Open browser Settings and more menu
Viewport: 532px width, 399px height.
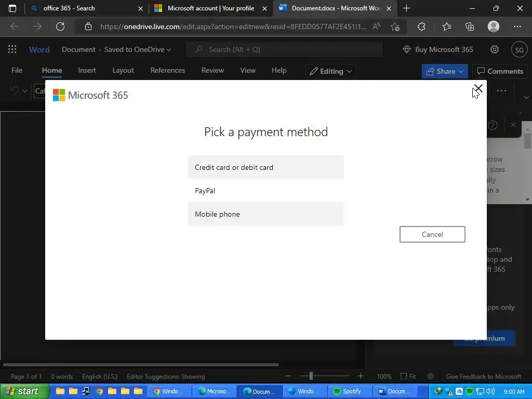[517, 26]
